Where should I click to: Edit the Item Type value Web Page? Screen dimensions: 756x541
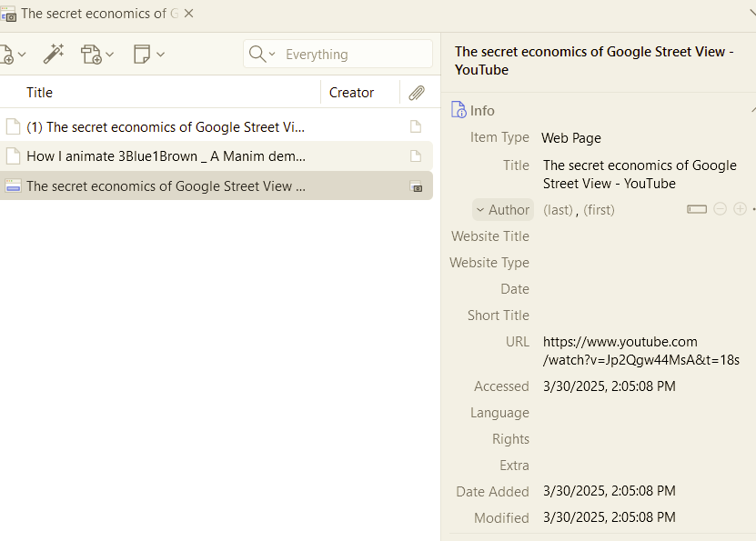coord(571,138)
